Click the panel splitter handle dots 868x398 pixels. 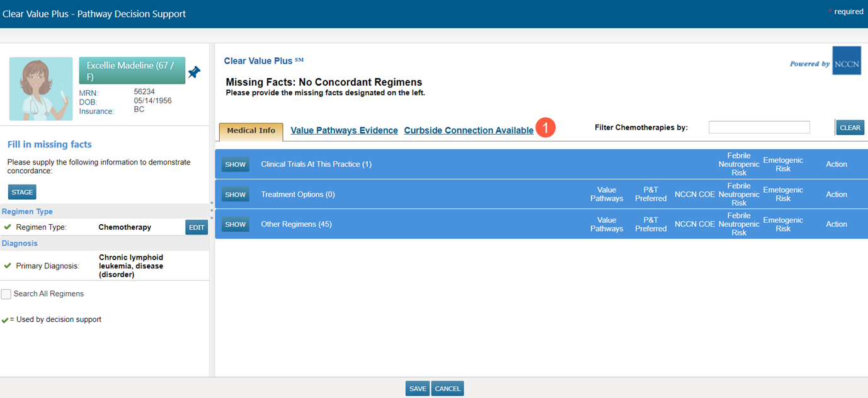212,210
